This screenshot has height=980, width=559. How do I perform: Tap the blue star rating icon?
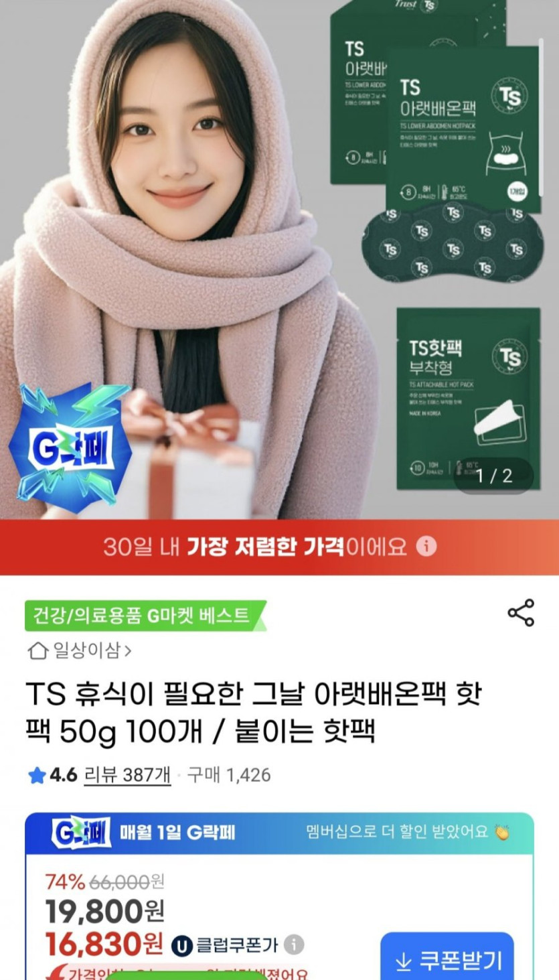[x=37, y=776]
